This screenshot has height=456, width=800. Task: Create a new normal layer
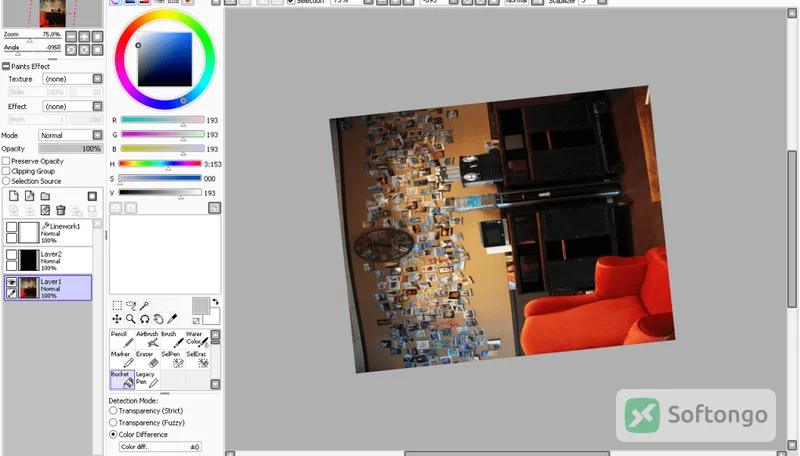tap(14, 196)
